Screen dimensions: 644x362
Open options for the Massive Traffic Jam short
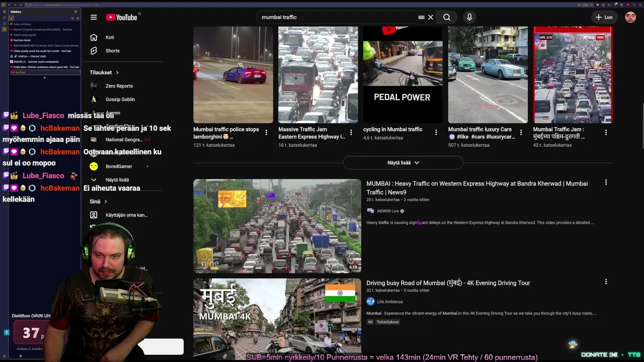(351, 133)
